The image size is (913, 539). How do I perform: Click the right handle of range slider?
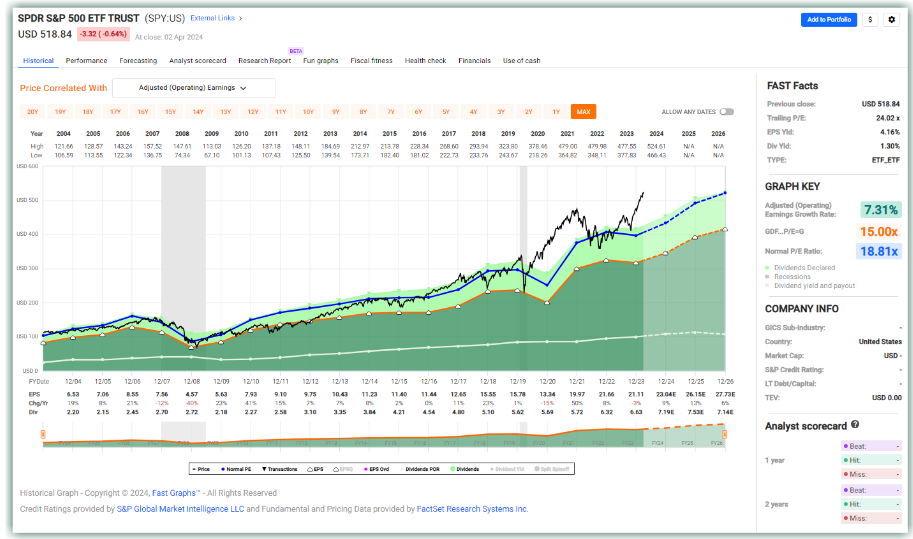725,434
